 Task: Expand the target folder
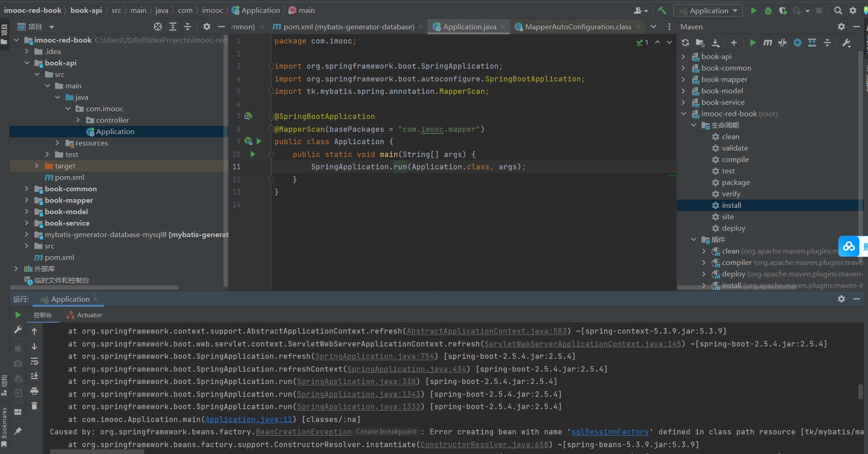(x=37, y=166)
